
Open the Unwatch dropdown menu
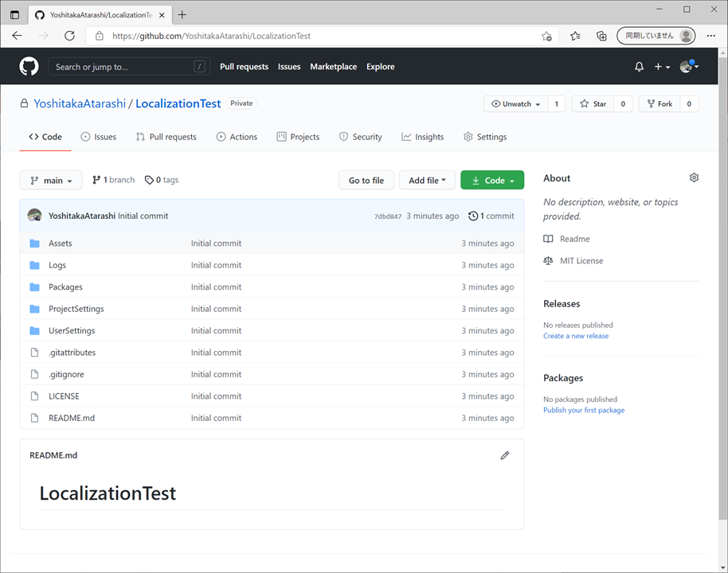click(515, 103)
